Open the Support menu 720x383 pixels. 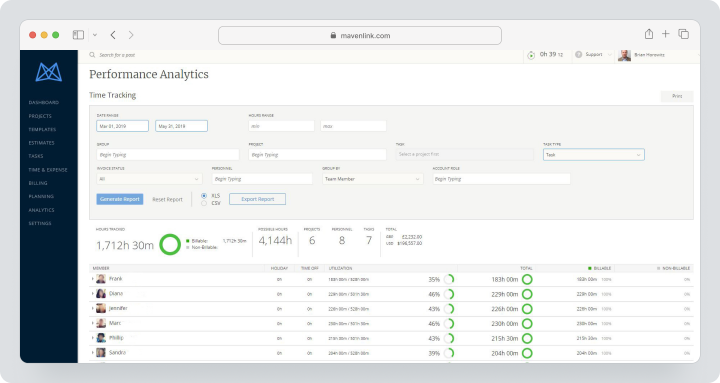(x=593, y=55)
